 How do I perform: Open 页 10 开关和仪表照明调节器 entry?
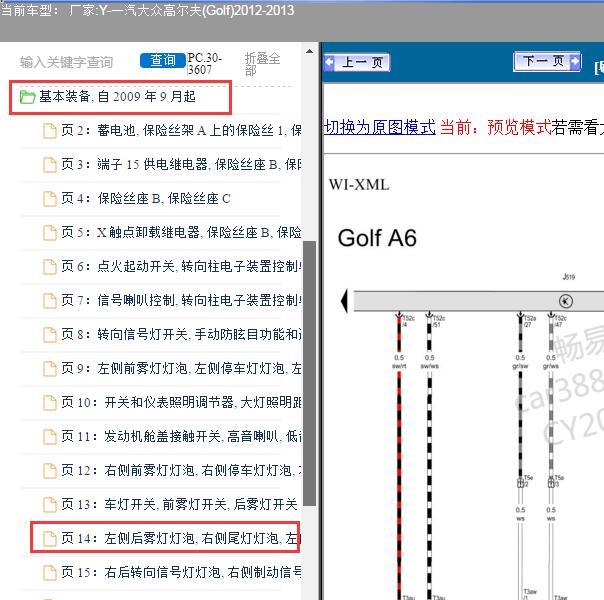pos(181,402)
